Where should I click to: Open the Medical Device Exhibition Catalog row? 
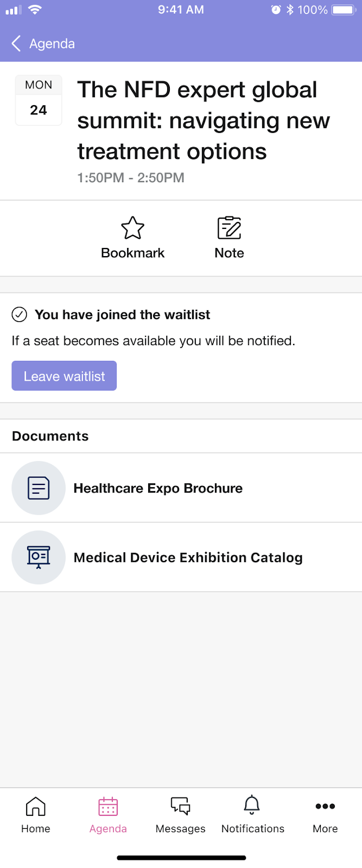(181, 557)
